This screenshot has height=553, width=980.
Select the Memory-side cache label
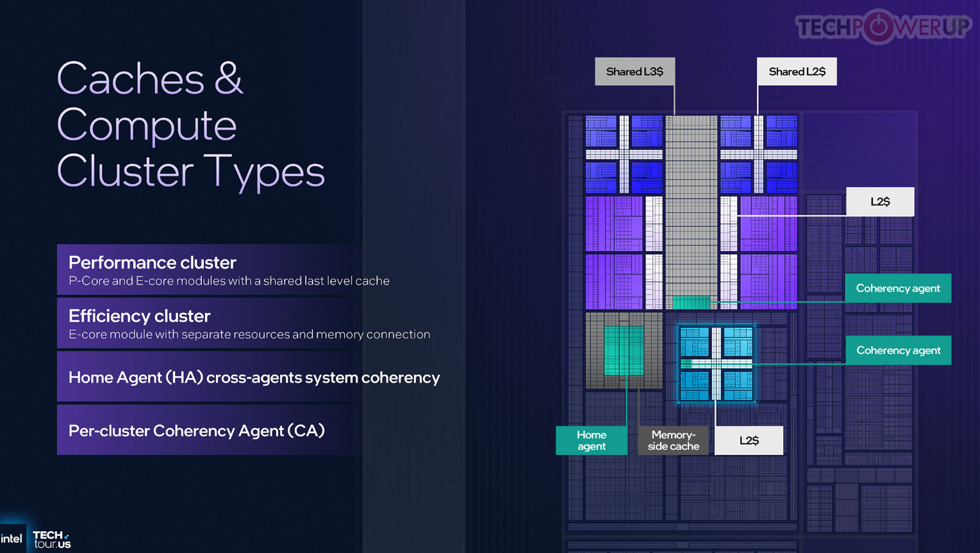673,440
